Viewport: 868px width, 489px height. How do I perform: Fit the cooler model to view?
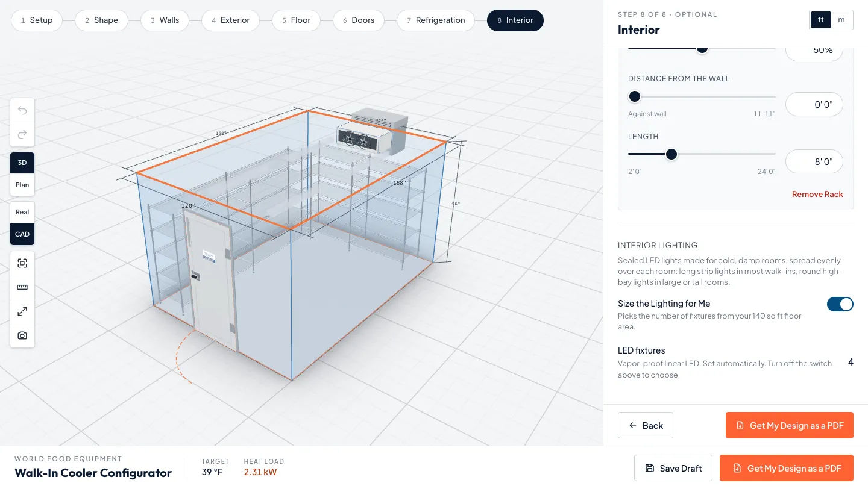22,263
